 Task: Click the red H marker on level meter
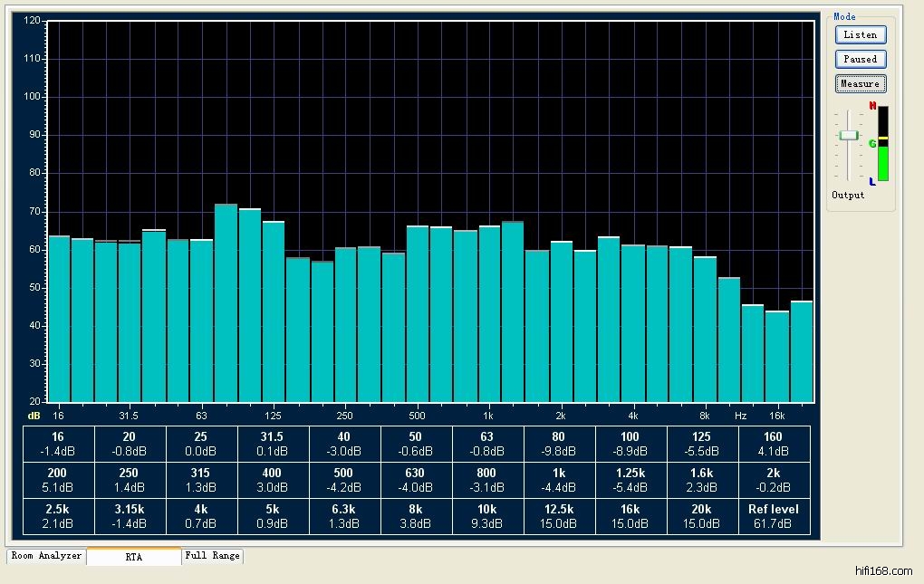tap(872, 106)
